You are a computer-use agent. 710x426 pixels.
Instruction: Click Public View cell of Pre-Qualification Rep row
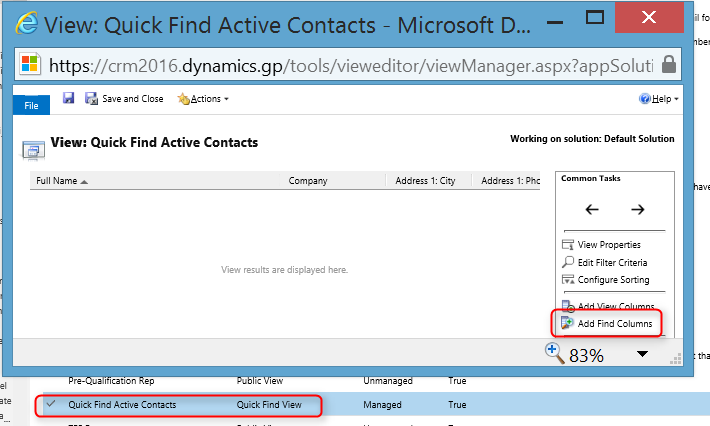pyautogui.click(x=260, y=381)
